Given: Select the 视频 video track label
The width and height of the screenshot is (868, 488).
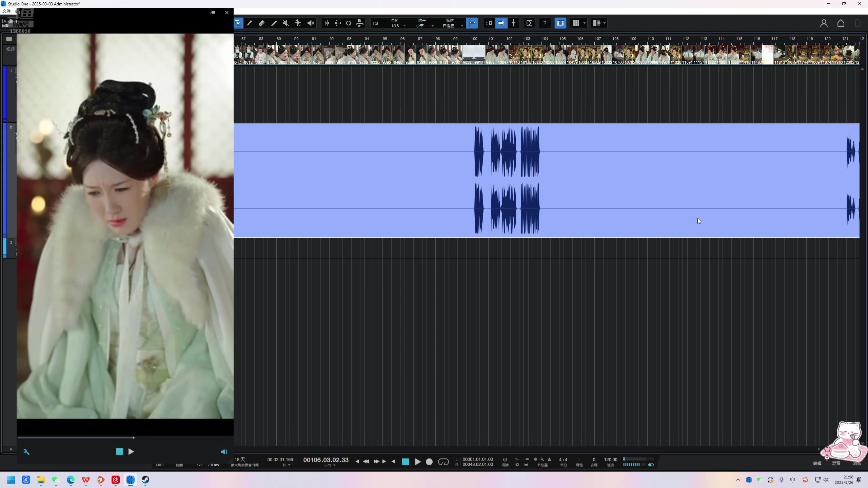Looking at the screenshot, I should point(11,49).
